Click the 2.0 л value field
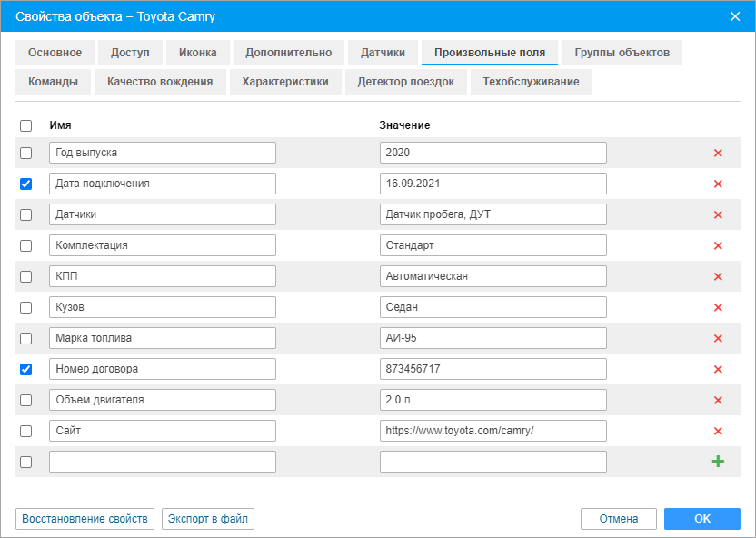The image size is (756, 538). 493,400
